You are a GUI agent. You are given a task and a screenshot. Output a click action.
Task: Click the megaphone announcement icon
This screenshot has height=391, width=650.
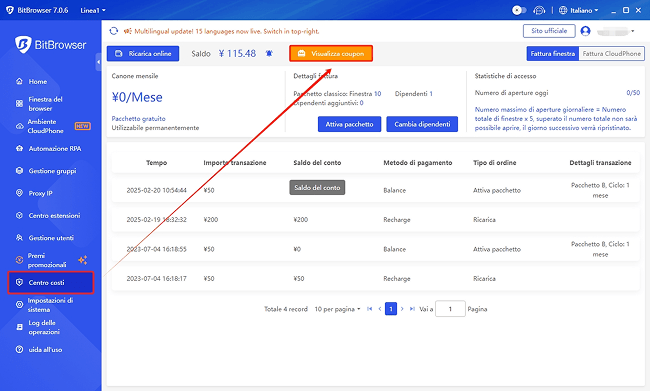click(128, 31)
